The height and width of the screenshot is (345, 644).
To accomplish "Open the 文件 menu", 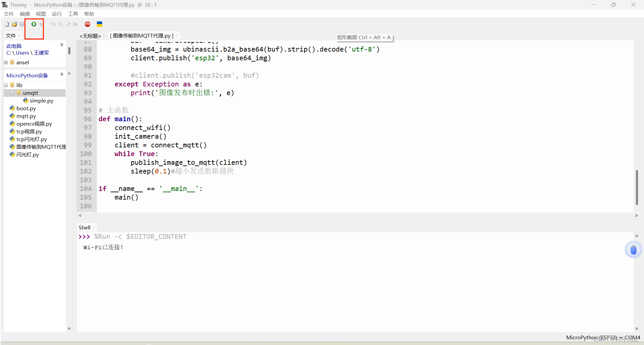I will click(x=9, y=14).
